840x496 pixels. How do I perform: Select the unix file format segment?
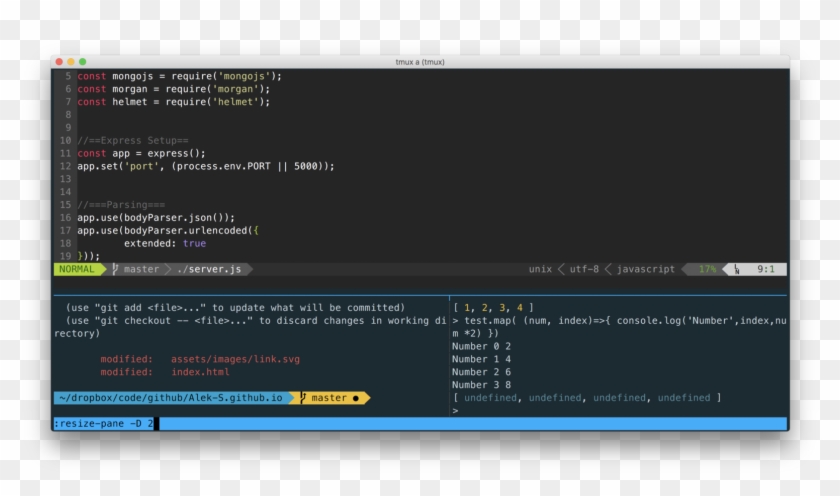[x=540, y=269]
